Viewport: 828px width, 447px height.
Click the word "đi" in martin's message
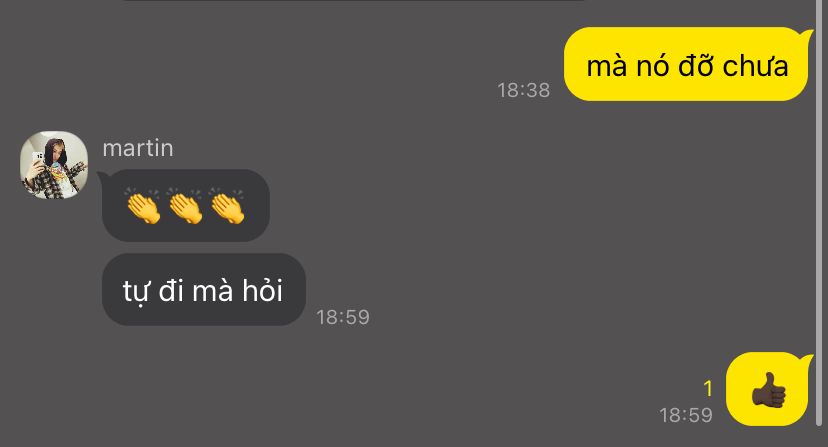click(x=170, y=291)
